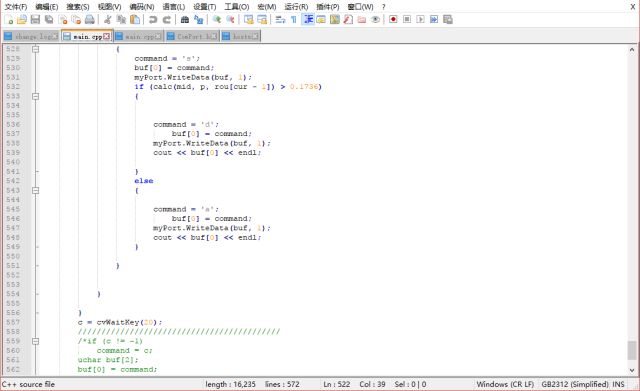Collapse the code block at line 528

tap(36, 49)
